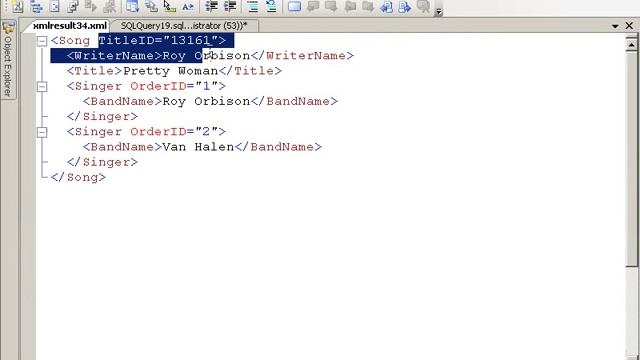Switch to the xmlresult34.xml tab

point(70,25)
